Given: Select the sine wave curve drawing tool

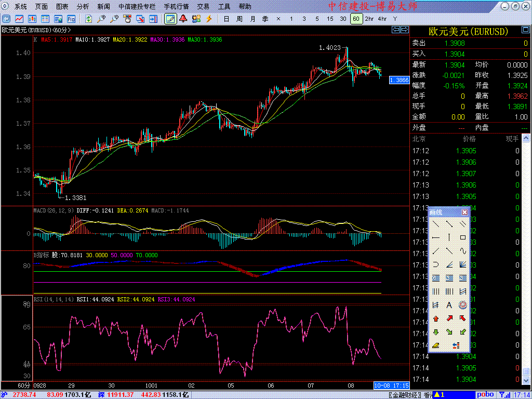Looking at the screenshot, I should pos(462,251).
